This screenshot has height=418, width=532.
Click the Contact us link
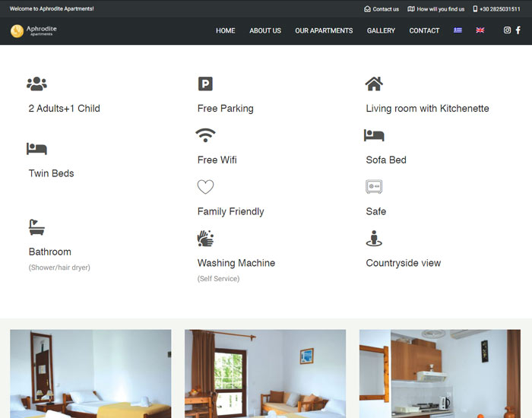382,9
